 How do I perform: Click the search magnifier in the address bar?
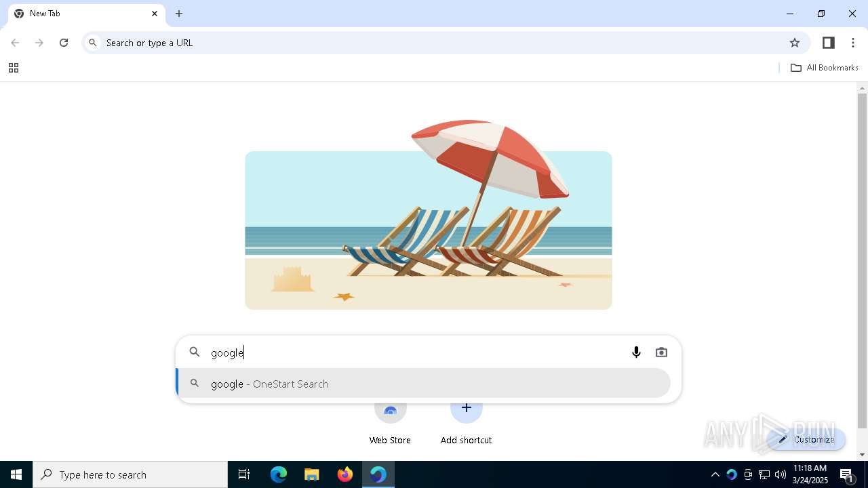click(x=94, y=43)
